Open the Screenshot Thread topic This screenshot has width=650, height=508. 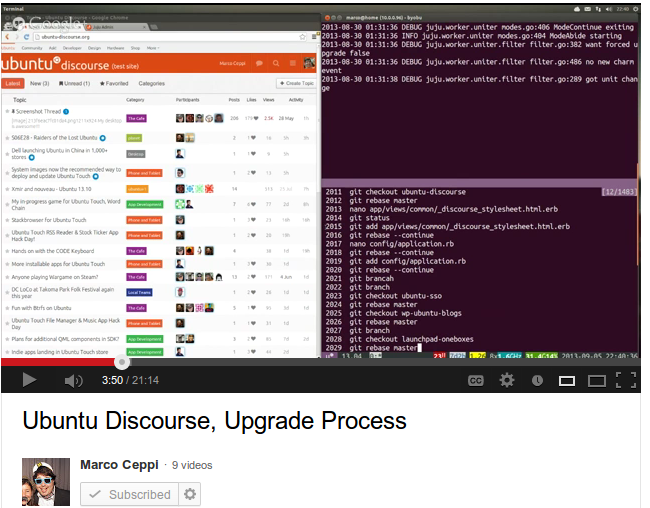click(x=38, y=111)
